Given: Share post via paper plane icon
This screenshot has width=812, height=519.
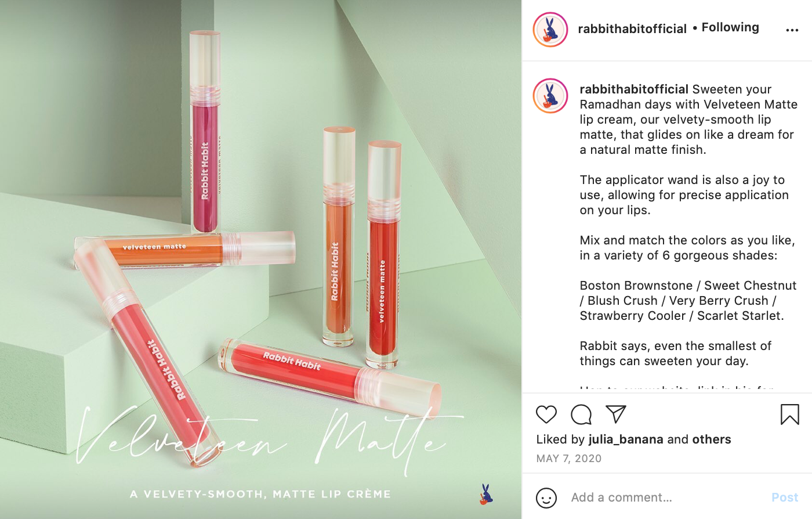Looking at the screenshot, I should click(x=615, y=414).
